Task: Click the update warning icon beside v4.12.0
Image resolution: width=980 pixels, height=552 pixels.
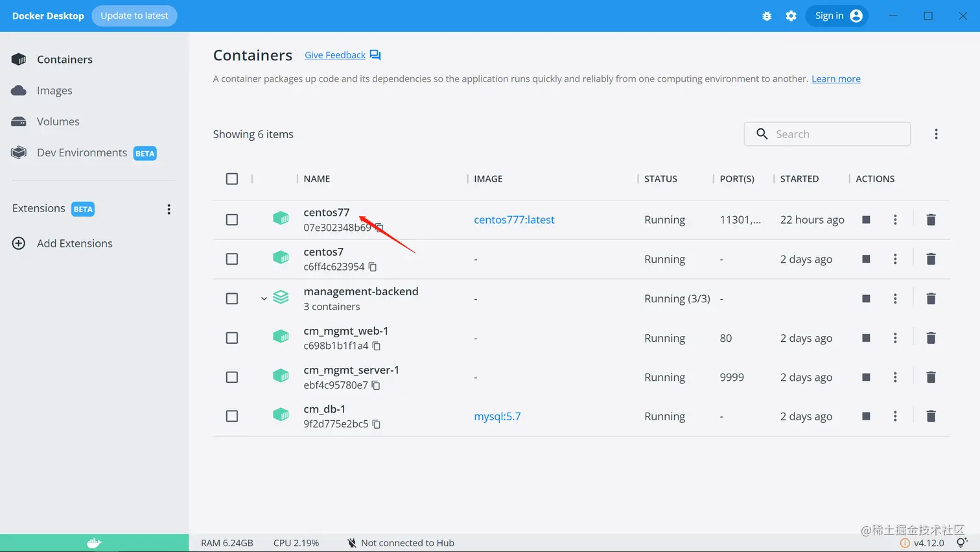Action: (x=905, y=543)
